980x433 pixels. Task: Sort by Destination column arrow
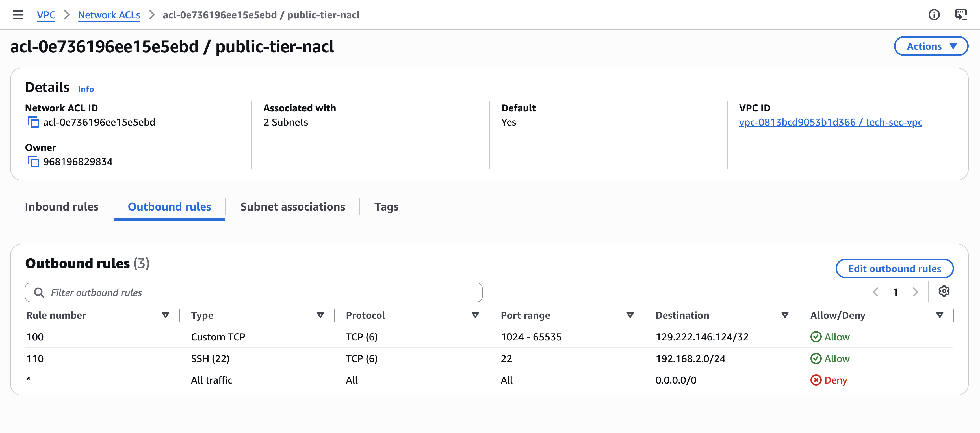point(785,315)
